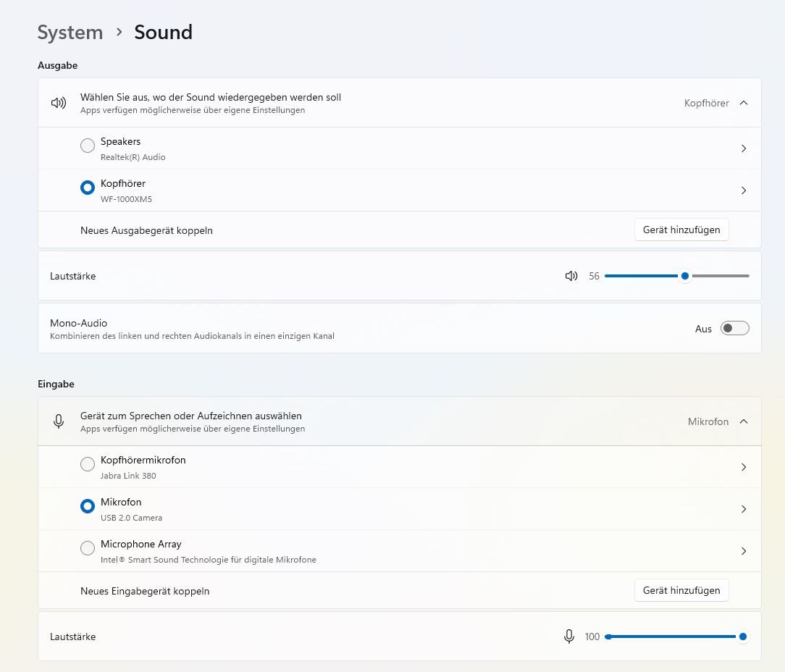Select Kopfhörermikrofon as input device

pos(88,464)
